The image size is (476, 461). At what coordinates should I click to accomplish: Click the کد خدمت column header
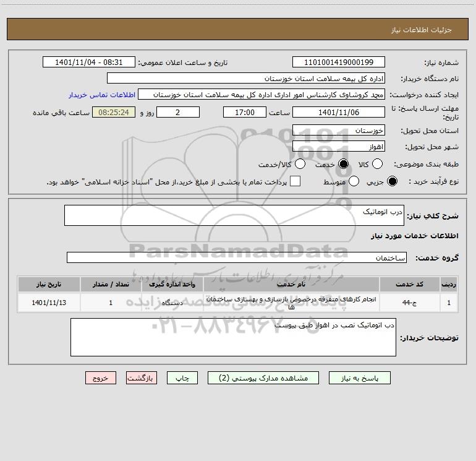[409, 285]
